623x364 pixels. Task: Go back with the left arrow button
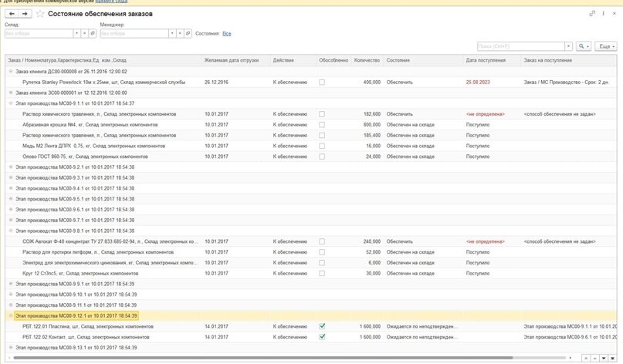[x=12, y=14]
